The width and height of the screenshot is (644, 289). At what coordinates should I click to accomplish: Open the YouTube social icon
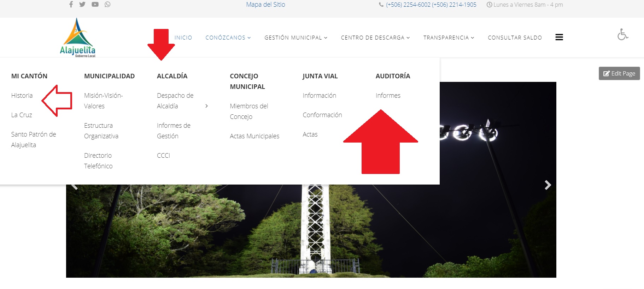click(95, 5)
